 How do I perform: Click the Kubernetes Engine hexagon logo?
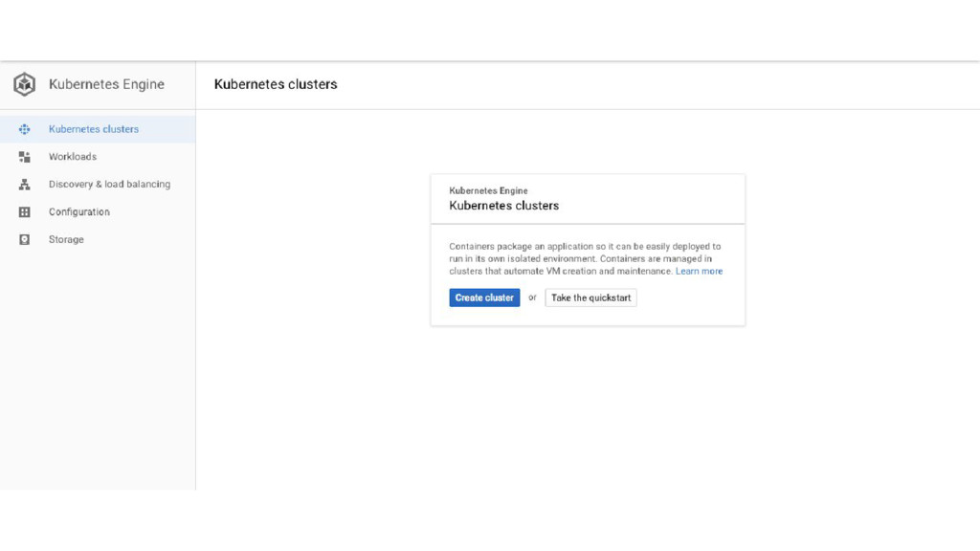coord(24,84)
